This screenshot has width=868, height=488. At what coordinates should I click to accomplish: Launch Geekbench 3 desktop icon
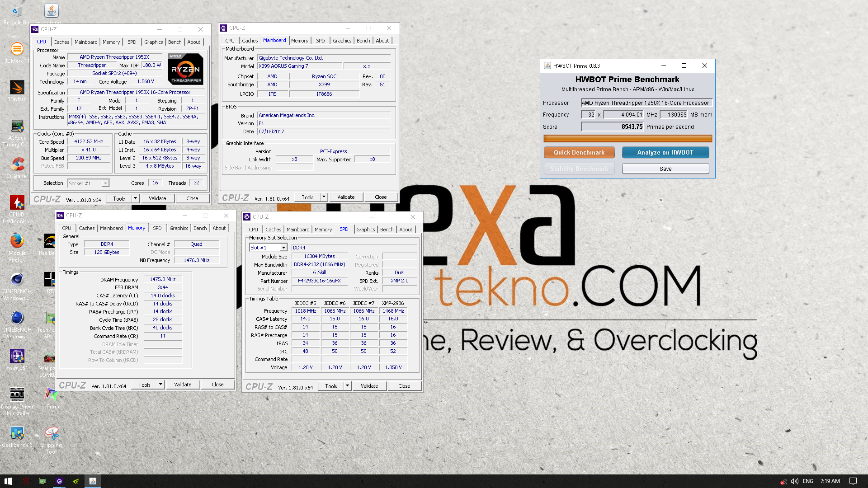(17, 436)
